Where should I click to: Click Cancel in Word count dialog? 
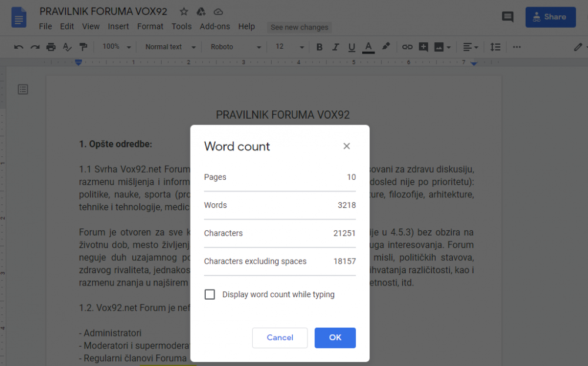click(x=280, y=338)
